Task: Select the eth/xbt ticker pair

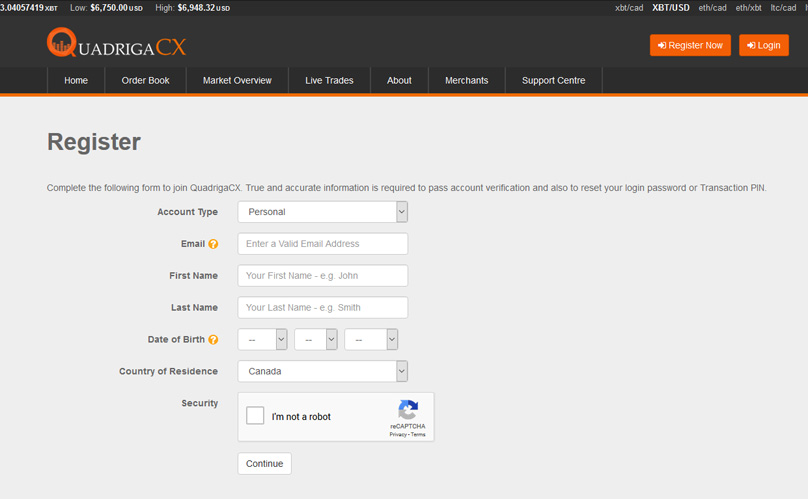Action: coord(749,8)
